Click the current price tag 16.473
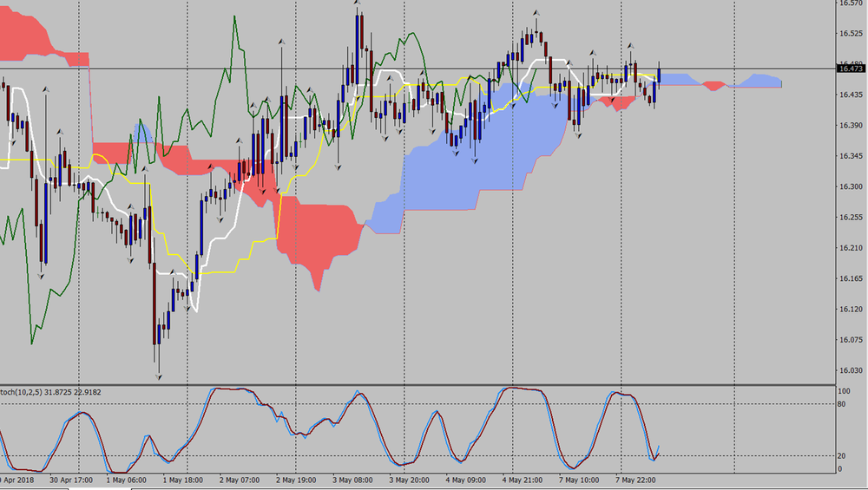This screenshot has width=868, height=490. pyautogui.click(x=851, y=69)
